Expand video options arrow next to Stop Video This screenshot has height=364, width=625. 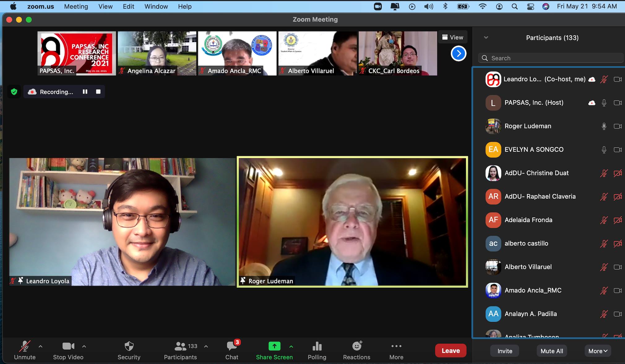84,346
